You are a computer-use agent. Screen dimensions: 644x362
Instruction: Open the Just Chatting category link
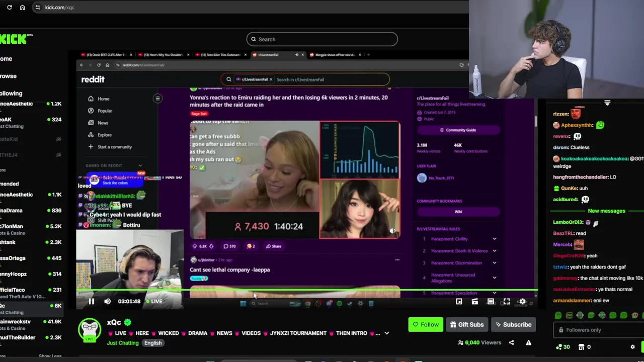[122, 343]
